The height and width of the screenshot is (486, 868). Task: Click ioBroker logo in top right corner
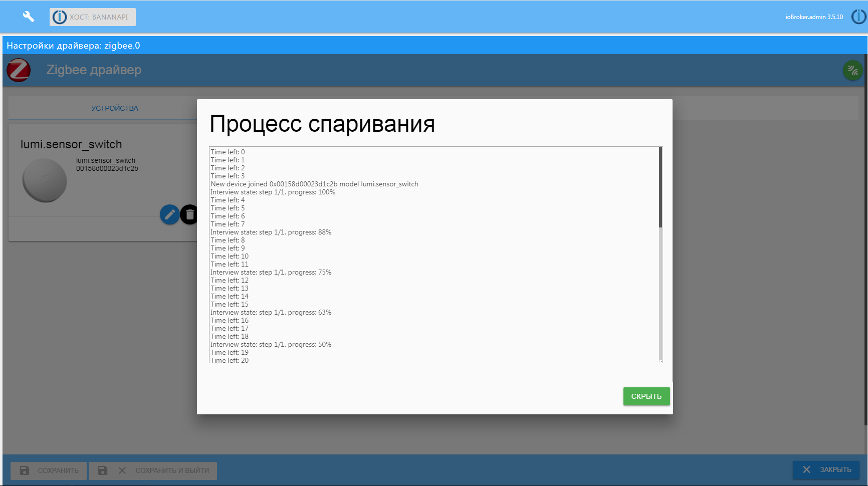[859, 17]
